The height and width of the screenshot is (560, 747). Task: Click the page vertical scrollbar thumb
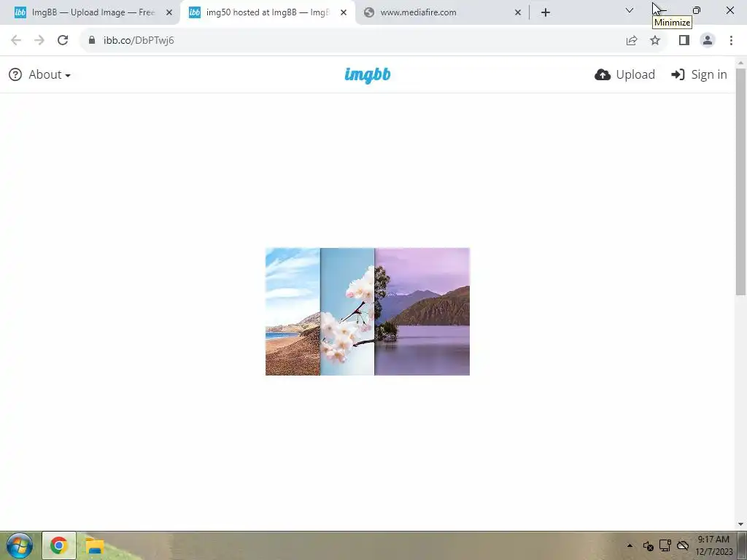coord(740,182)
